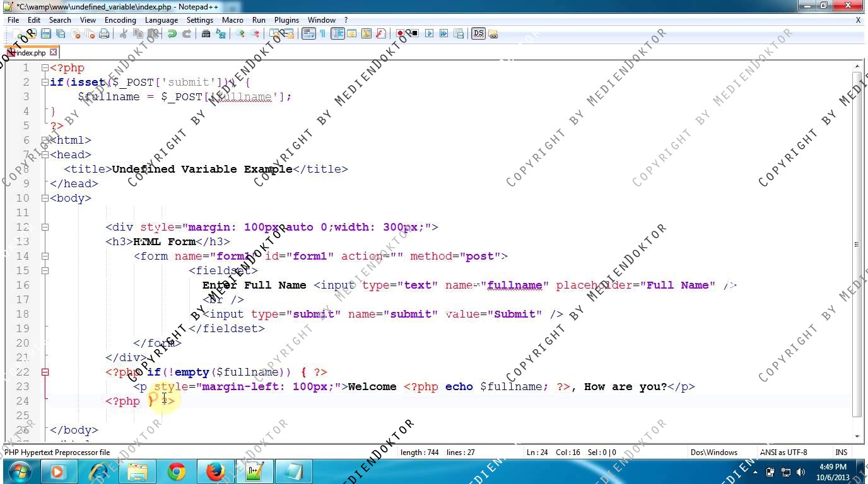The width and height of the screenshot is (868, 484).
Task: Toggle Show All Characters pilcrow button
Action: (x=322, y=34)
